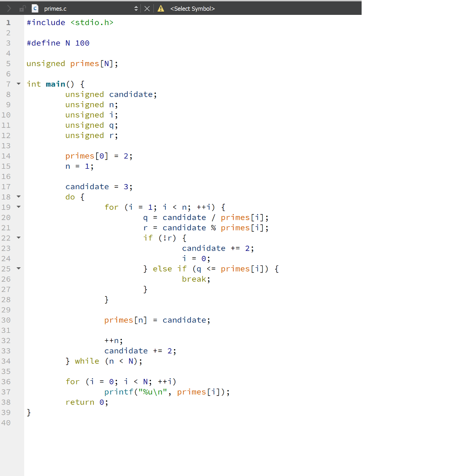Close primes.c with the X icon
462x476 pixels.
pyautogui.click(x=147, y=8)
